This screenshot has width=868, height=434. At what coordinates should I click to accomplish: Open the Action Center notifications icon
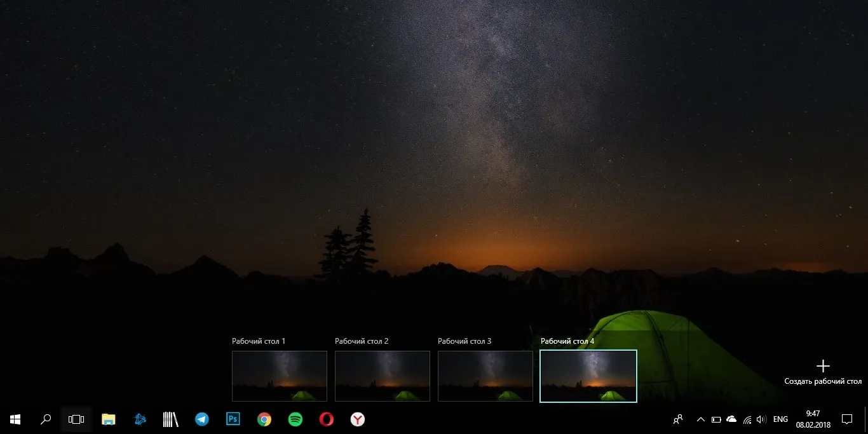click(x=847, y=419)
